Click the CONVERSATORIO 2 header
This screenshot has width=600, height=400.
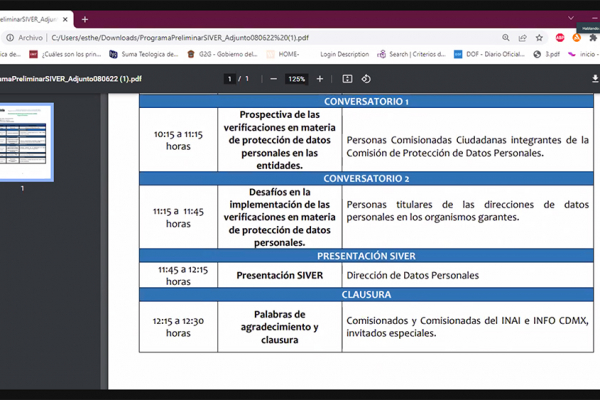pos(366,178)
